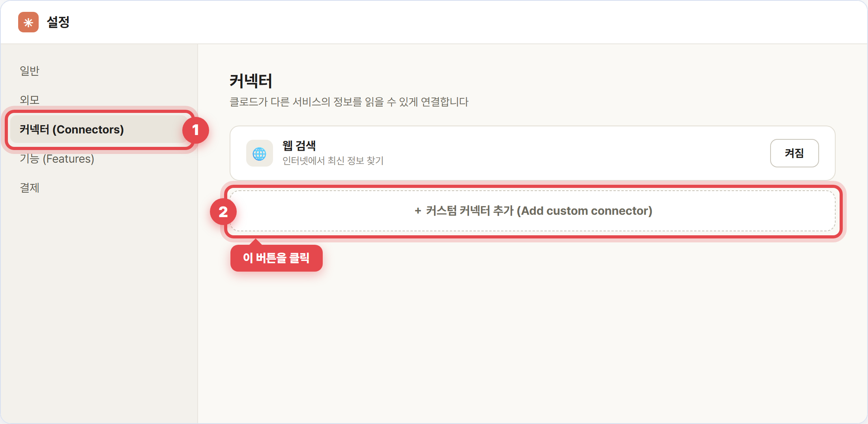The height and width of the screenshot is (424, 868).
Task: Click the orange asterisk app logo
Action: pos(28,22)
